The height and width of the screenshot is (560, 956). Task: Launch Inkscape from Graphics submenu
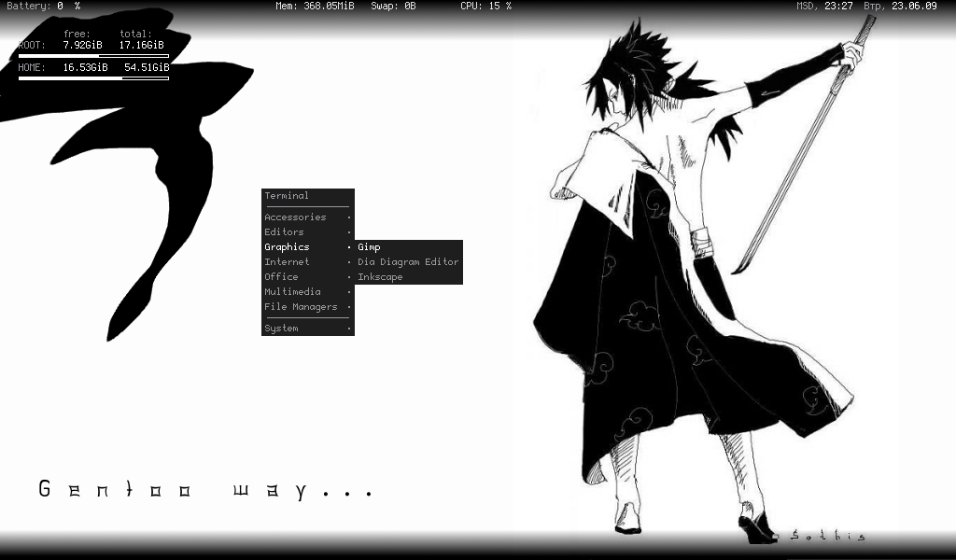click(409, 276)
